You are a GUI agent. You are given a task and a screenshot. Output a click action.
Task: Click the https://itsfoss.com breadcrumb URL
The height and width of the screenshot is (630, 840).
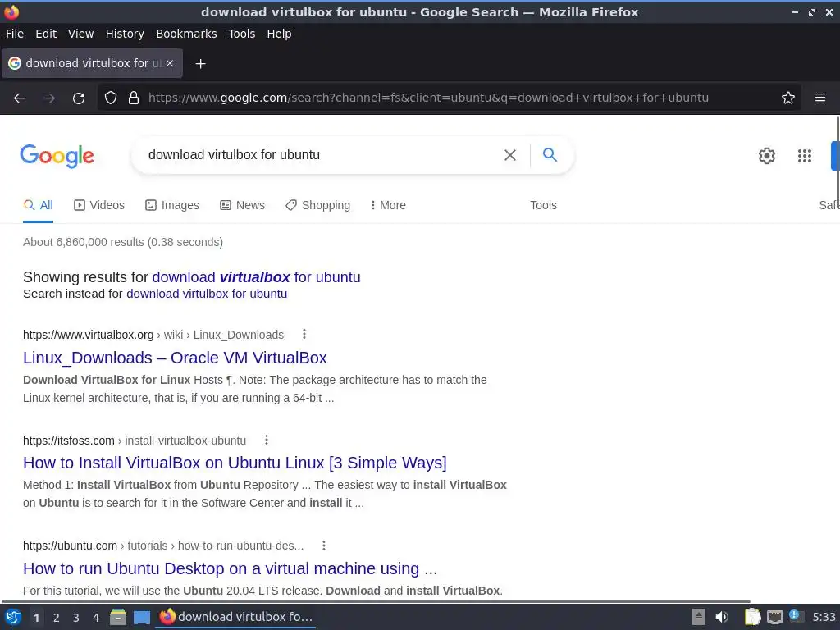coord(69,441)
